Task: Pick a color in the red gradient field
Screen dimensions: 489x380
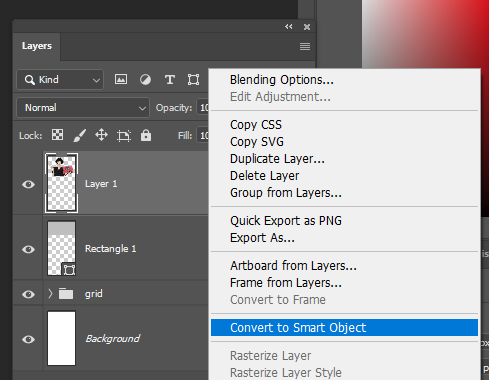Action: (425, 34)
